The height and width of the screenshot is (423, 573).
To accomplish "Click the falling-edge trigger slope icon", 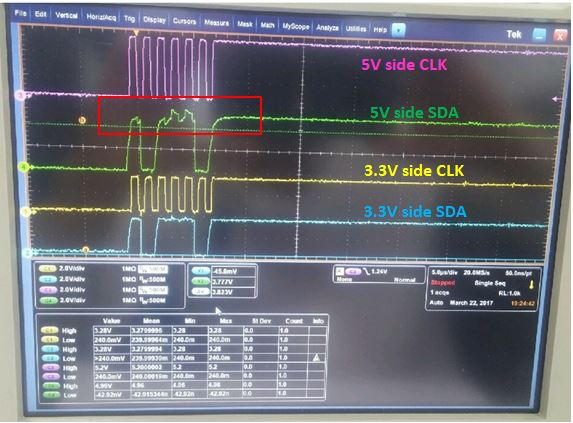I will [x=366, y=272].
